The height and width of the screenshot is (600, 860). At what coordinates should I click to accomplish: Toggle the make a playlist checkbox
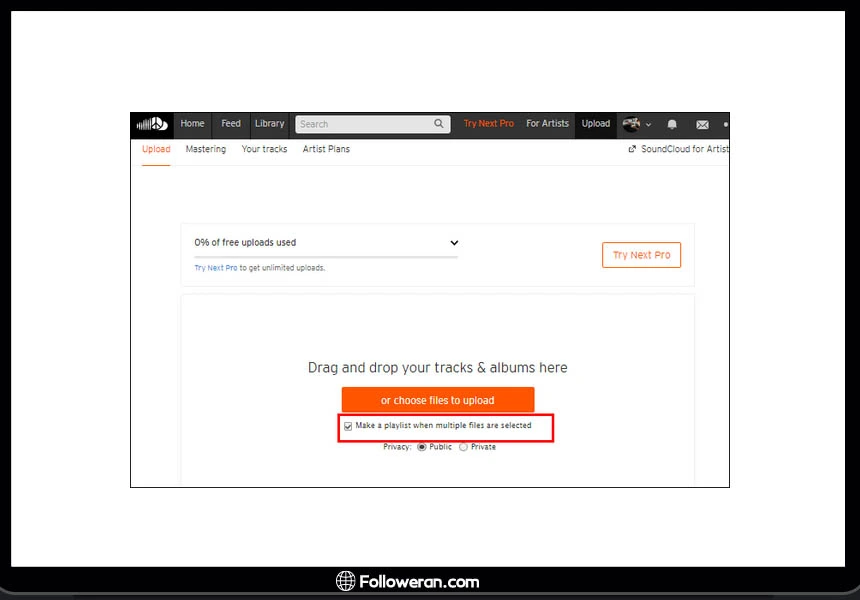348,426
